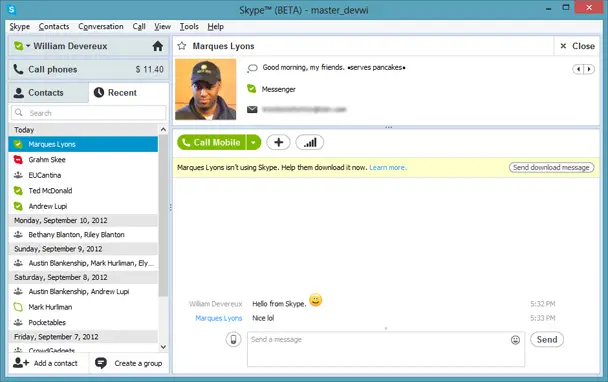Click Create a group button
The width and height of the screenshot is (608, 382).
point(129,363)
